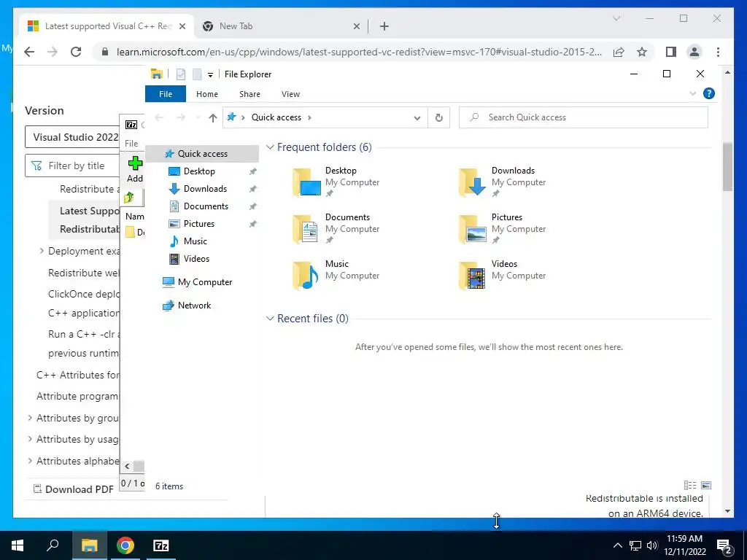This screenshot has height=560, width=747.
Task: Open File menu in 7-Zip window
Action: point(131,144)
